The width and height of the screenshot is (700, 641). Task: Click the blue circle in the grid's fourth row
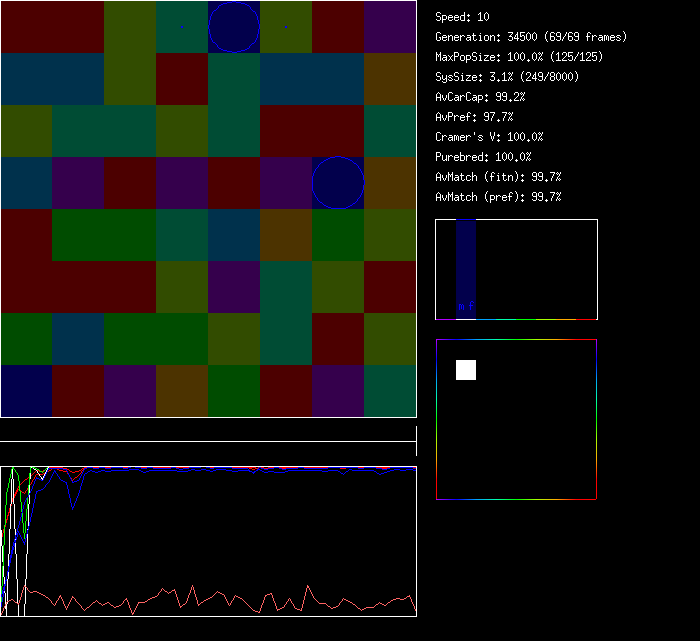click(338, 182)
